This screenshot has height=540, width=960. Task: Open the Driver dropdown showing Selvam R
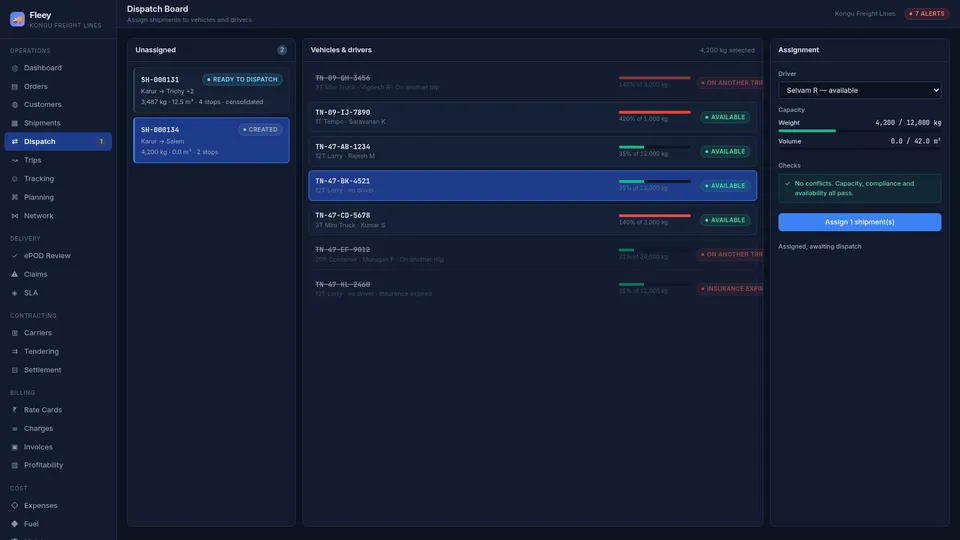point(860,90)
